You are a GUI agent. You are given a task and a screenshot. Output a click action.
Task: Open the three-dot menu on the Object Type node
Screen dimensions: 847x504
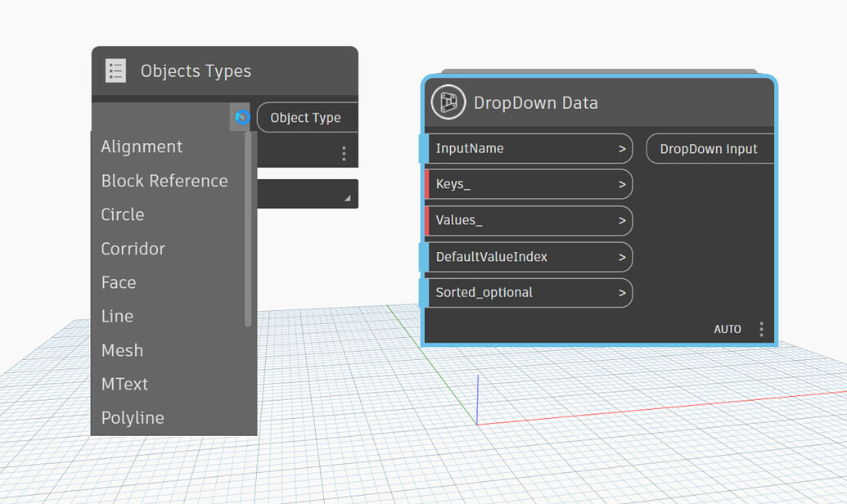tap(344, 153)
